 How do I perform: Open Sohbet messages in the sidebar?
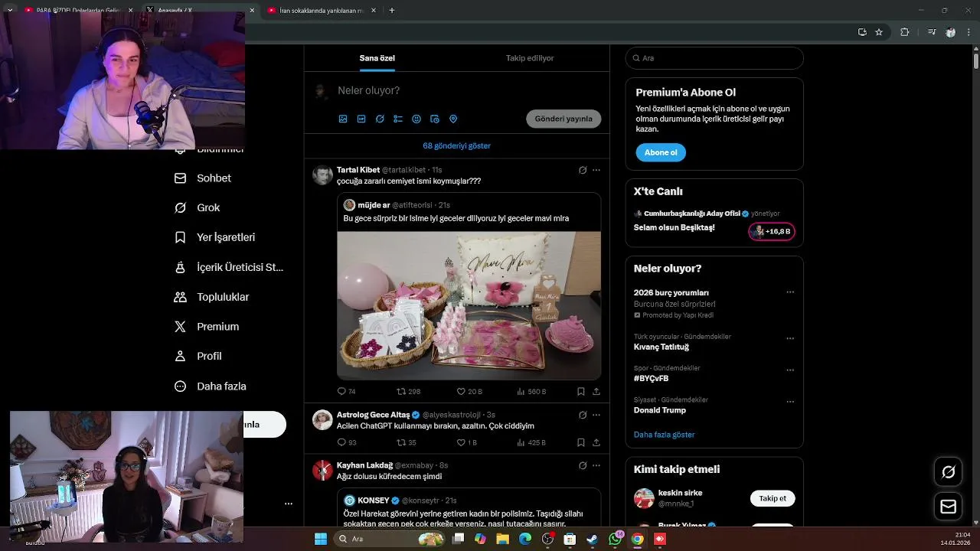click(x=203, y=178)
